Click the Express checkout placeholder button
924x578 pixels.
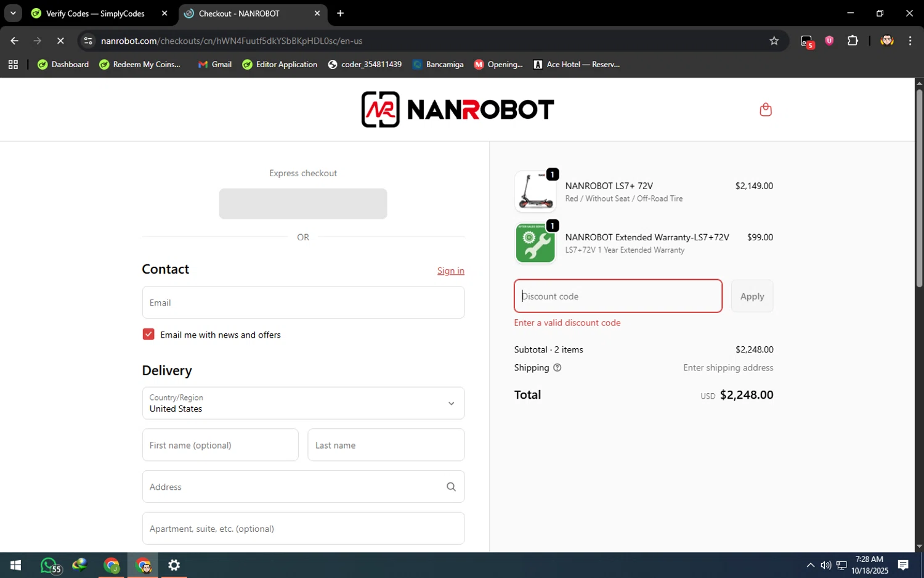303,203
